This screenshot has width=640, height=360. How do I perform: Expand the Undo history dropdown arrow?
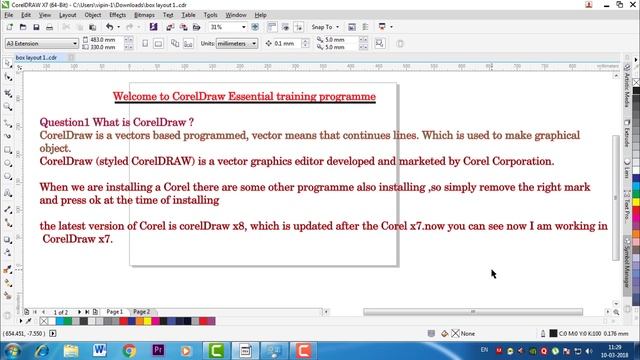pyautogui.click(x=118, y=27)
